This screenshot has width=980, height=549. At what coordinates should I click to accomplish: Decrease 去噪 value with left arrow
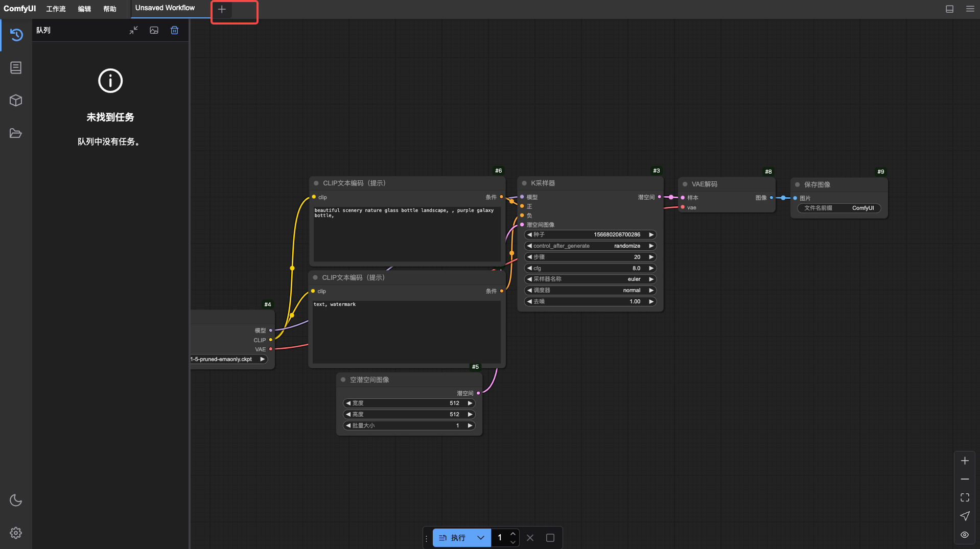click(529, 302)
